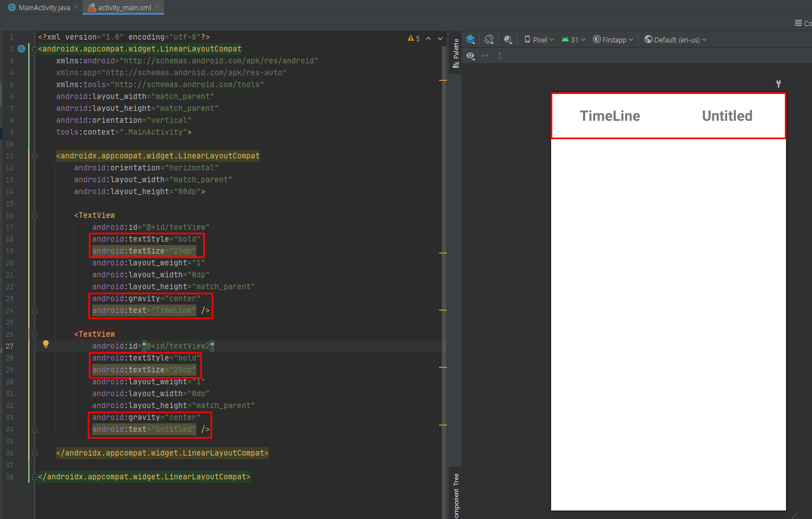The width and height of the screenshot is (812, 519).
Task: Open view options eye icon
Action: (471, 55)
